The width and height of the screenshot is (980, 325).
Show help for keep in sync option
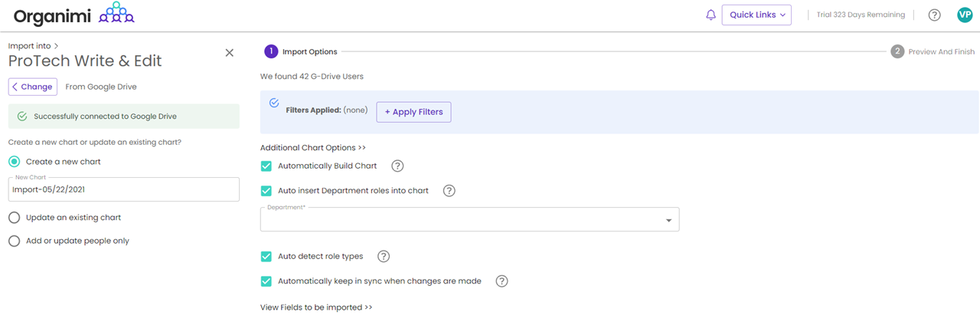[x=502, y=281]
